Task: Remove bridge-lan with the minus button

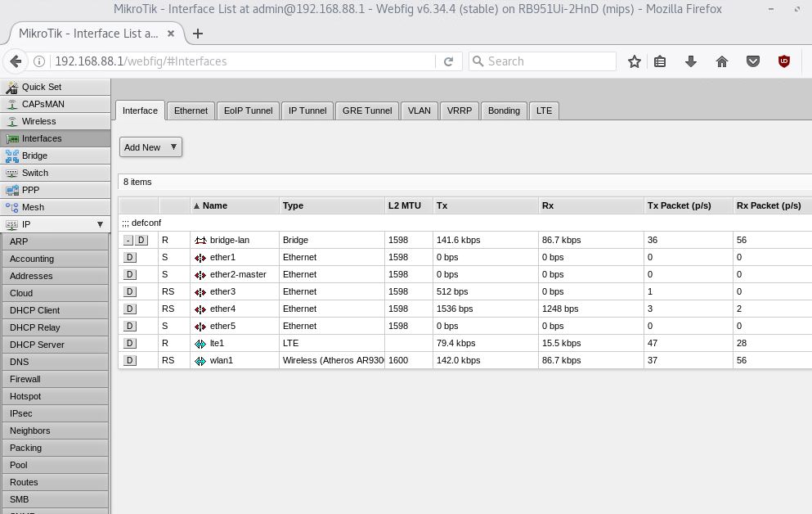Action: click(x=128, y=240)
